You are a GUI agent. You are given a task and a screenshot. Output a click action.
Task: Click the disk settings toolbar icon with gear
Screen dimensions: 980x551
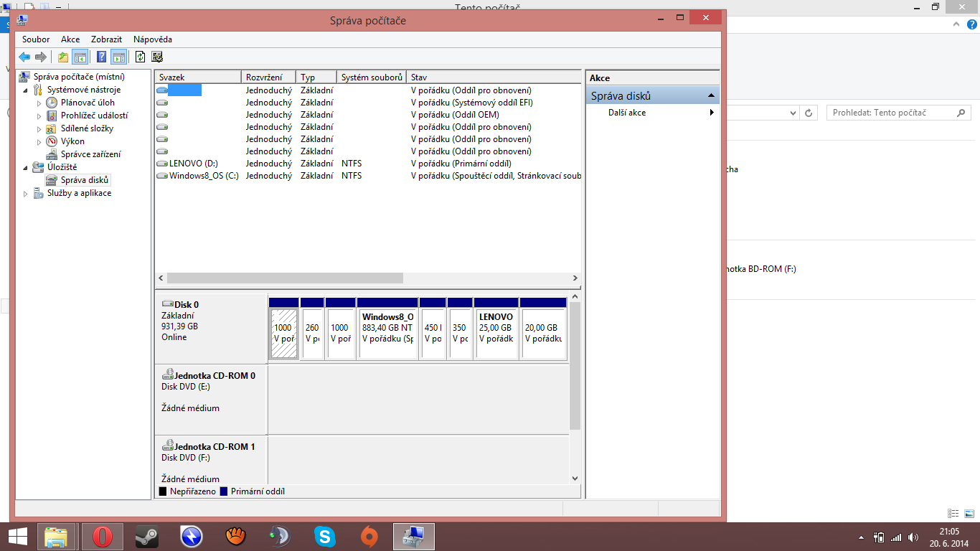[157, 57]
